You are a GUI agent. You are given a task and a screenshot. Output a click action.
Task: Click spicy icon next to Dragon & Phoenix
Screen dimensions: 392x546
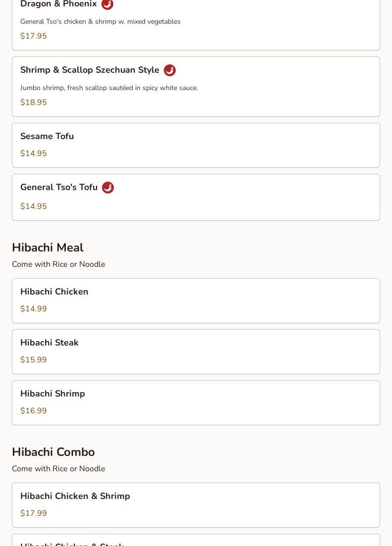[x=107, y=4]
